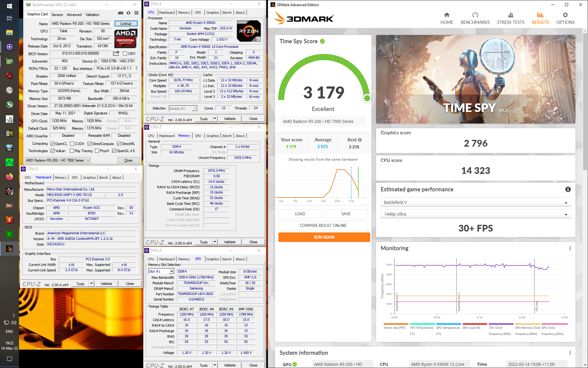
Task: Expand the Tools arrow in the CPU-Z Memory window
Action: coord(215,242)
